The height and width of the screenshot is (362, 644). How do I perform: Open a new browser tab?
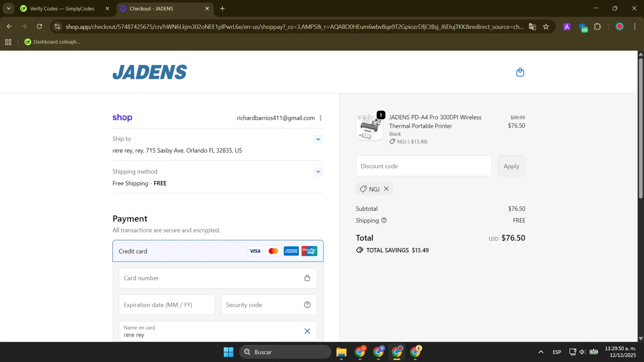coord(222,9)
